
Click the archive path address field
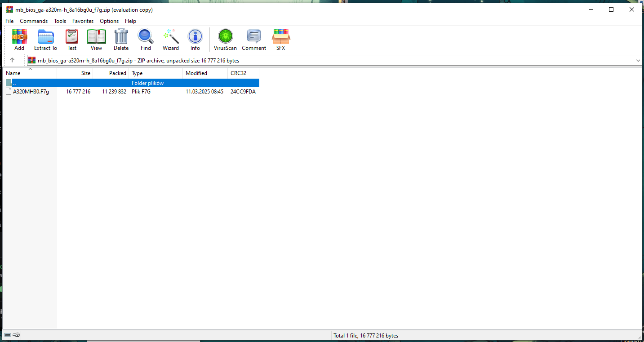coord(334,61)
